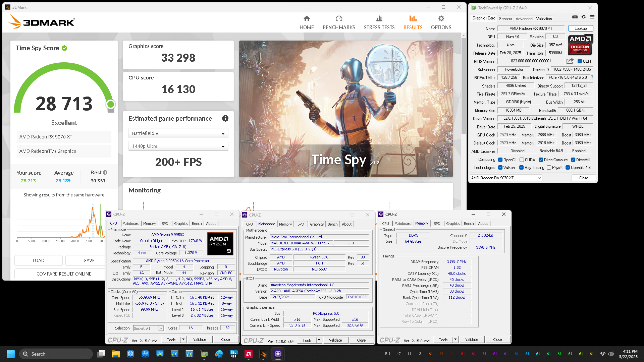Switch to Sensors tab in GPU-Z
Screen dimensions: 644x362
point(505,19)
